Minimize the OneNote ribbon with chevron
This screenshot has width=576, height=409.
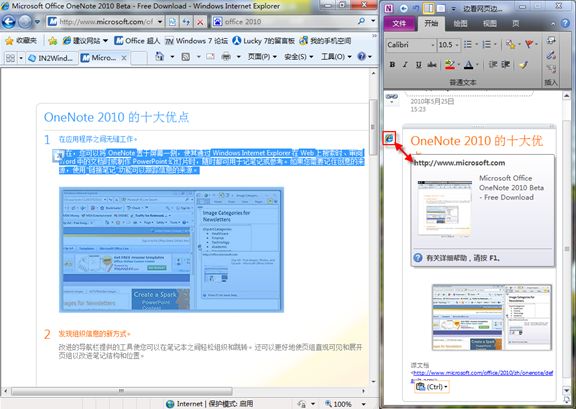tap(553, 24)
